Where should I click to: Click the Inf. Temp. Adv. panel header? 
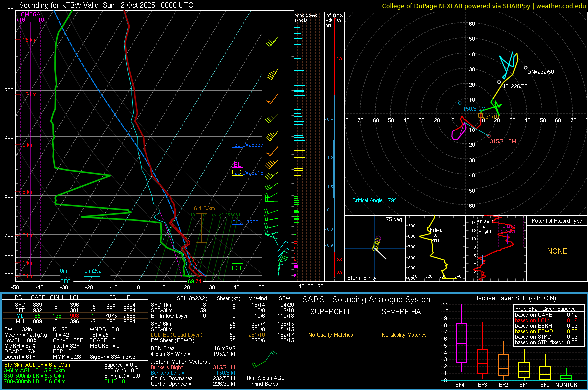334,20
